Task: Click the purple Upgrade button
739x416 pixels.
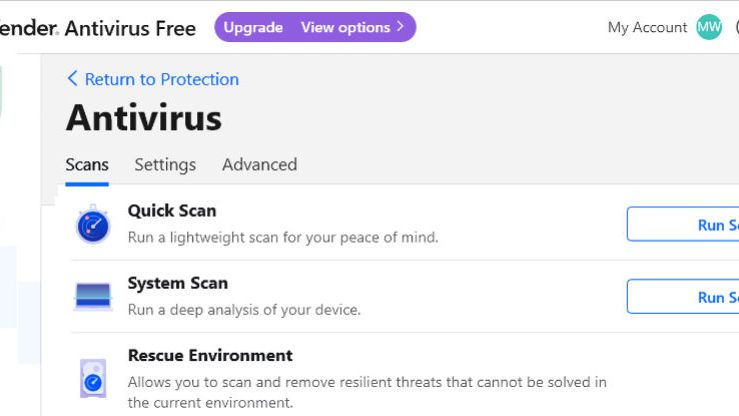Action: [x=253, y=28]
